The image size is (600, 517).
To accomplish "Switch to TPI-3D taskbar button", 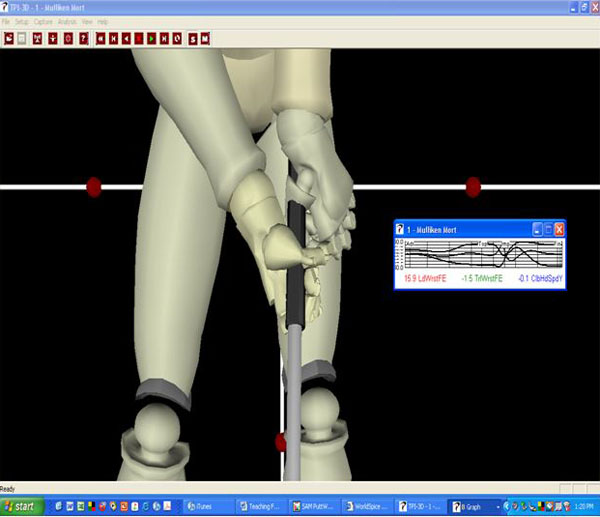I will (419, 506).
